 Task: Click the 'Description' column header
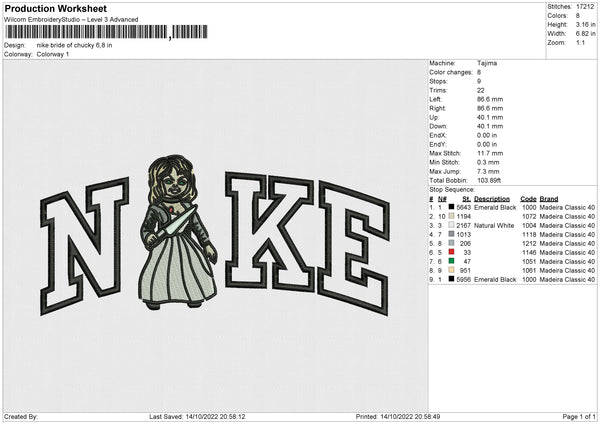click(492, 199)
